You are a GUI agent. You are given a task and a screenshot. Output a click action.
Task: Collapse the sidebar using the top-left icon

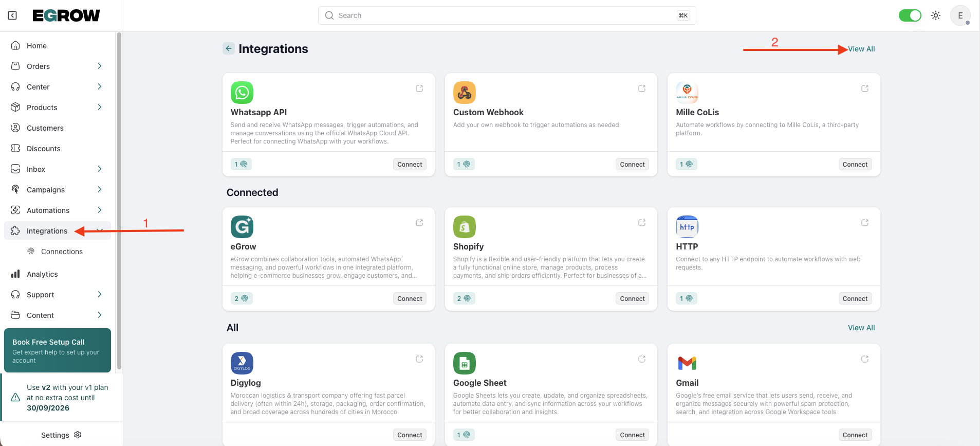point(12,15)
